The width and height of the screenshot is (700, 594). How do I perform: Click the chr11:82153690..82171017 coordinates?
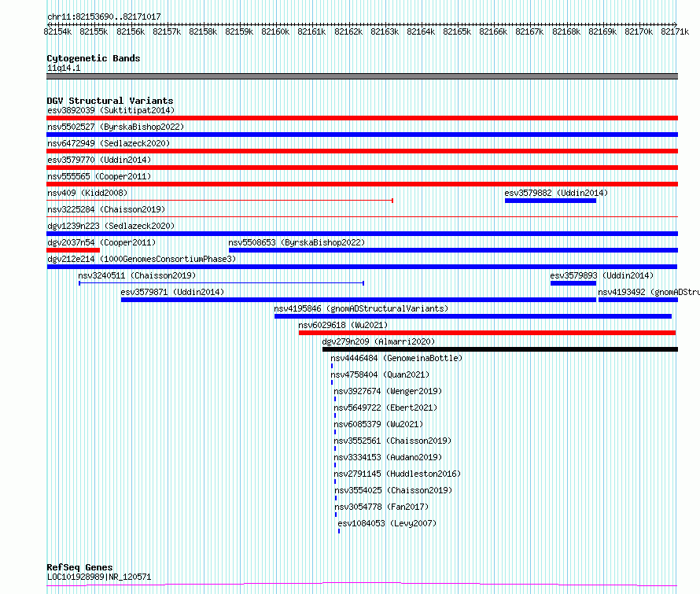tap(104, 17)
